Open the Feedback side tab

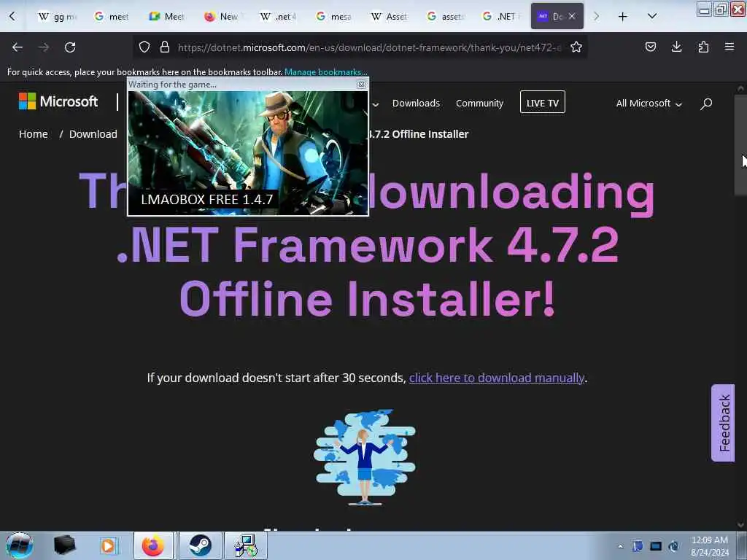click(x=723, y=423)
